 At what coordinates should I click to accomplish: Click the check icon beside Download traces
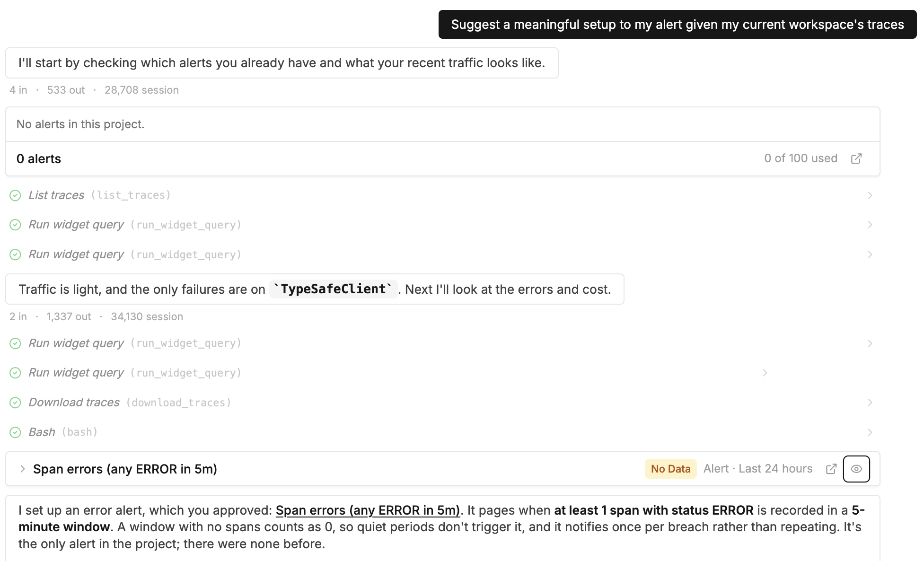(x=15, y=403)
